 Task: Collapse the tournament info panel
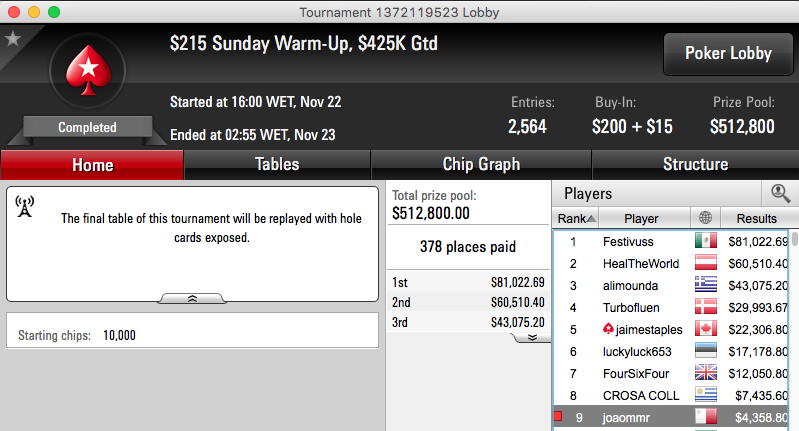(x=192, y=299)
